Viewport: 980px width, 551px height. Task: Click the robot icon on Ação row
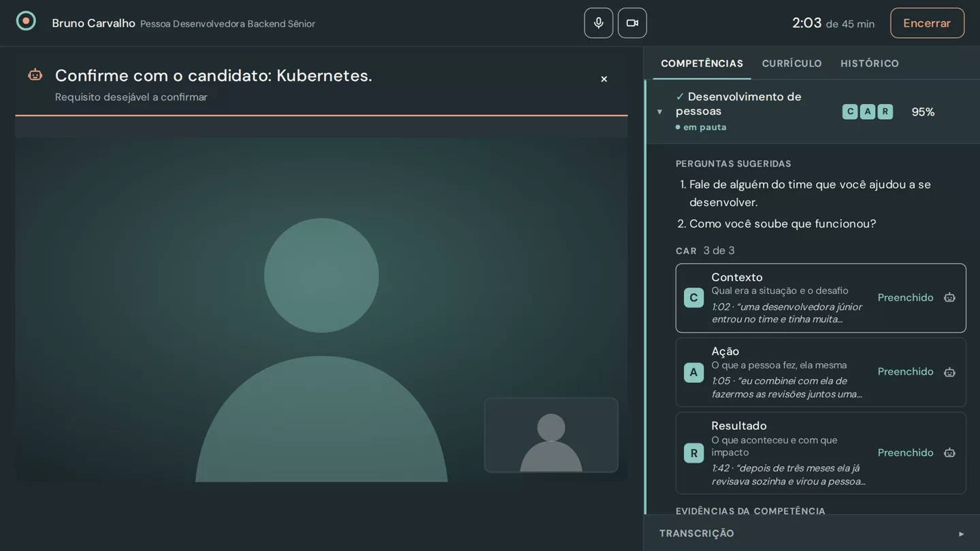[x=949, y=372]
